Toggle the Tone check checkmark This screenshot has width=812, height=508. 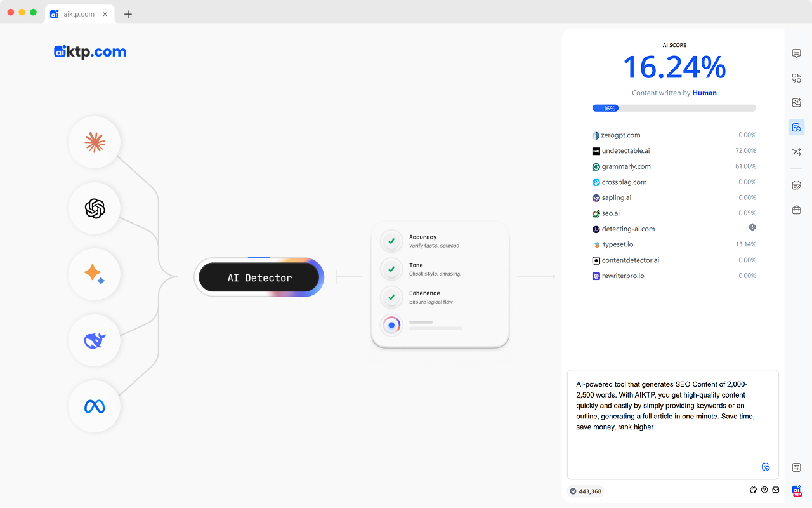391,269
